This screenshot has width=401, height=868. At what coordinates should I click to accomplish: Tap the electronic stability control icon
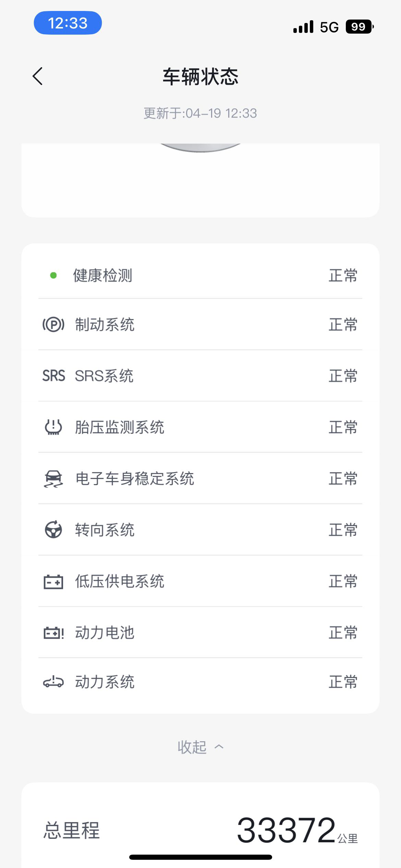(x=53, y=479)
